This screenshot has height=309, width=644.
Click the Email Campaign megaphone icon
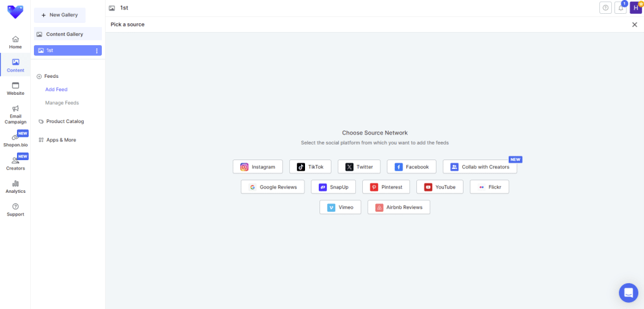(x=15, y=108)
